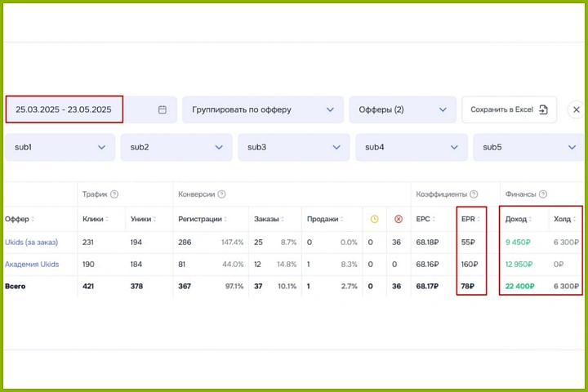
Task: Sort table by Клики column header
Action: click(96, 219)
